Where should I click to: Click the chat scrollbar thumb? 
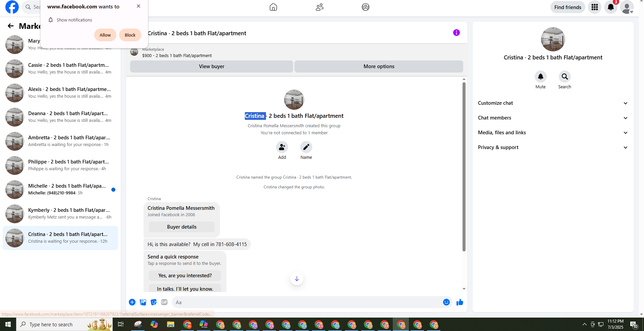[x=464, y=167]
